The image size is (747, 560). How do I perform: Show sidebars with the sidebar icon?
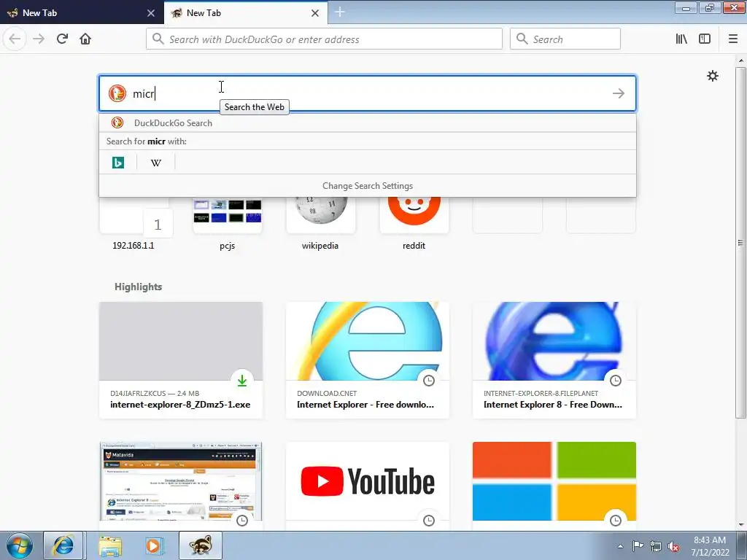tap(705, 39)
